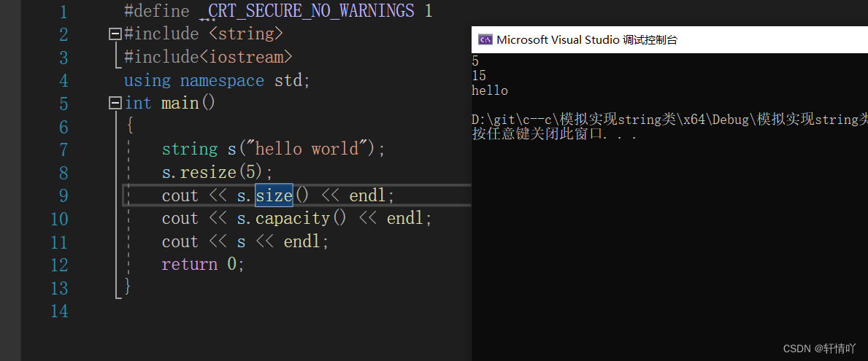Click the capacity method on line 10

tap(292, 219)
